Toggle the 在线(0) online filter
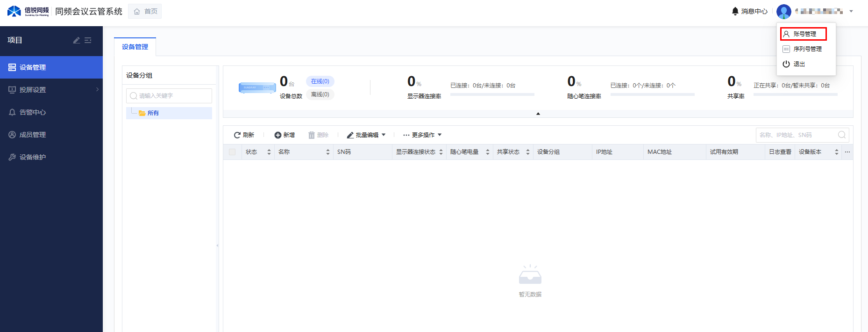Screen dimensions: 868x332 tap(320, 81)
